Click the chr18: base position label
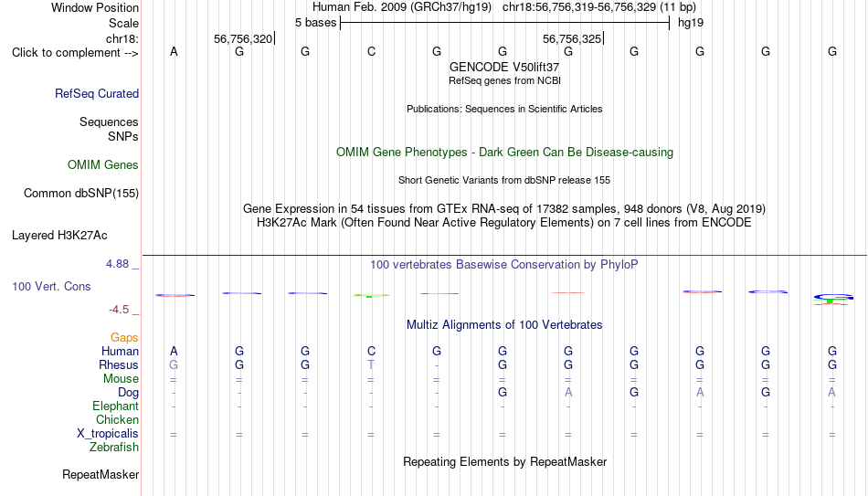Screen dimensions: 868x496 click(122, 38)
